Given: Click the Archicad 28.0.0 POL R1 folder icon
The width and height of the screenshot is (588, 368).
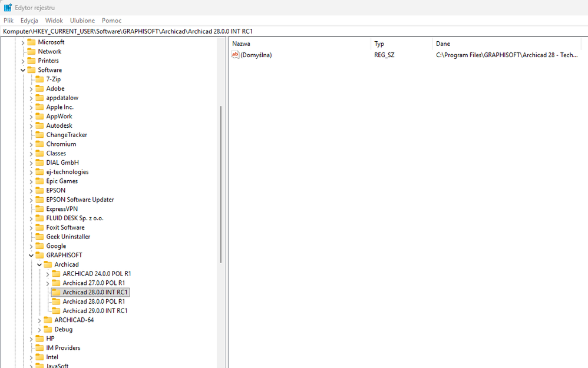Looking at the screenshot, I should coord(56,301).
